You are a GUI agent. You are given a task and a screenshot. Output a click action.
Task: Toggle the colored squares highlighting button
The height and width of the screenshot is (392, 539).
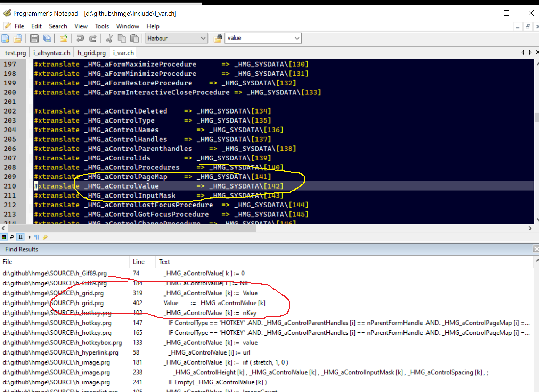click(4, 237)
